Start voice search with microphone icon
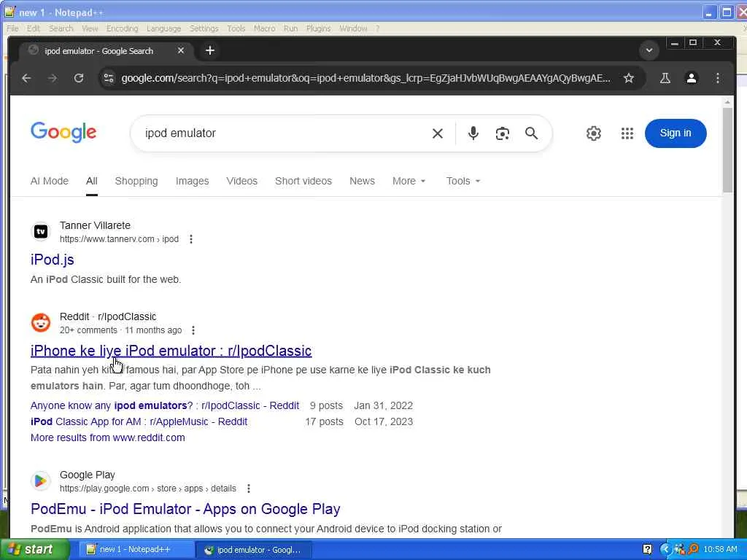Screen dimensions: 747x560 click(473, 133)
